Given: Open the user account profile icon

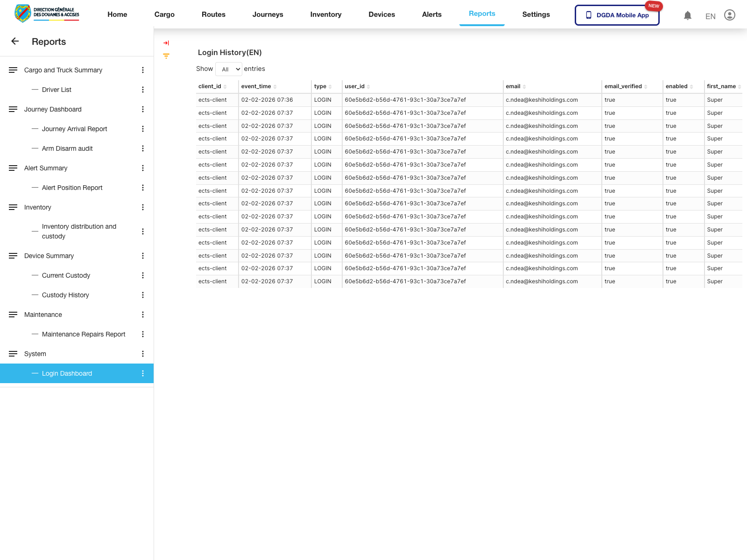Looking at the screenshot, I should pos(729,14).
